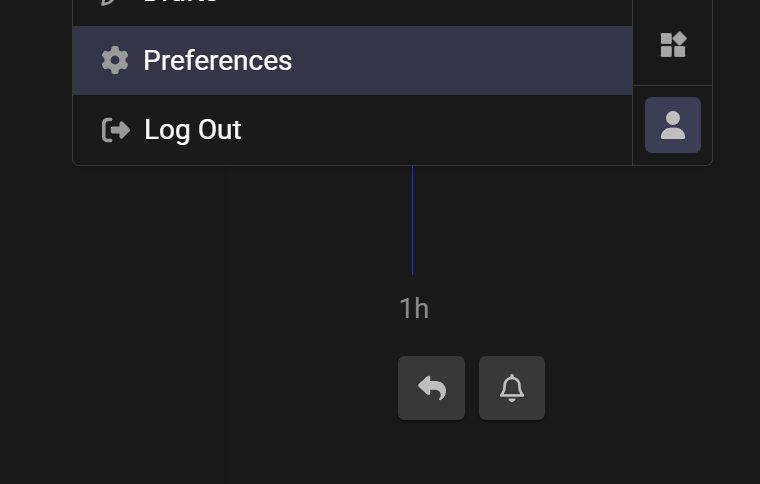Click the reply arrow icon
This screenshot has width=760, height=484.
pos(431,388)
